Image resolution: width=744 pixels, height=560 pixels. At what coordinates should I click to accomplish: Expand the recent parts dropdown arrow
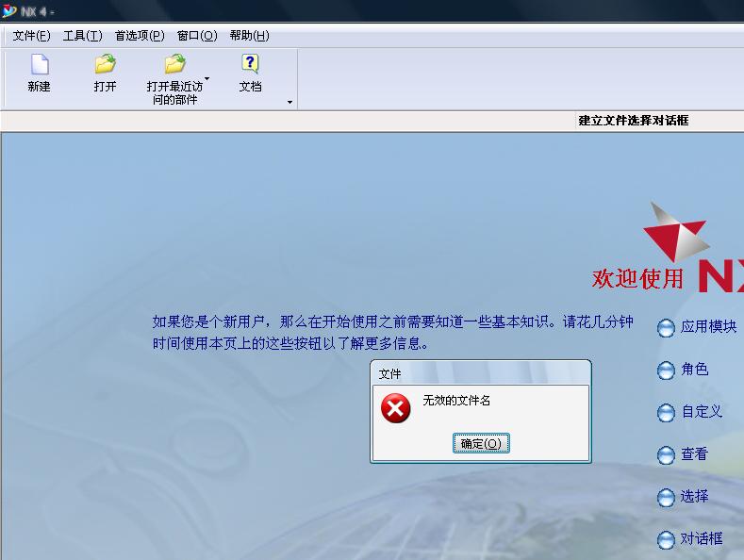pos(207,79)
